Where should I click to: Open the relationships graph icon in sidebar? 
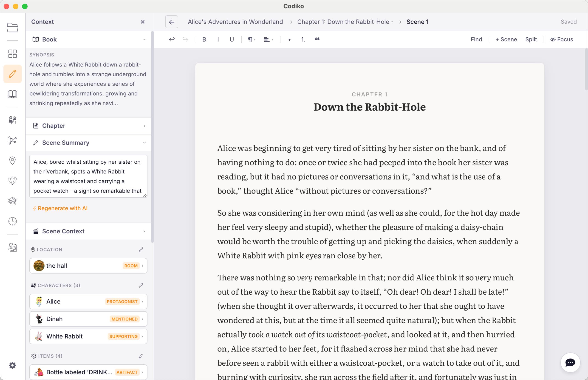coord(12,140)
